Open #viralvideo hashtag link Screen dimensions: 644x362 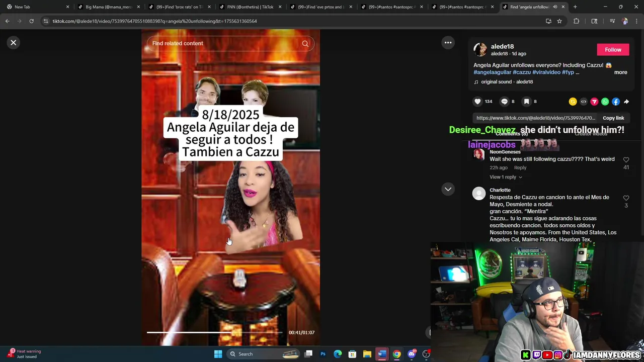546,72
